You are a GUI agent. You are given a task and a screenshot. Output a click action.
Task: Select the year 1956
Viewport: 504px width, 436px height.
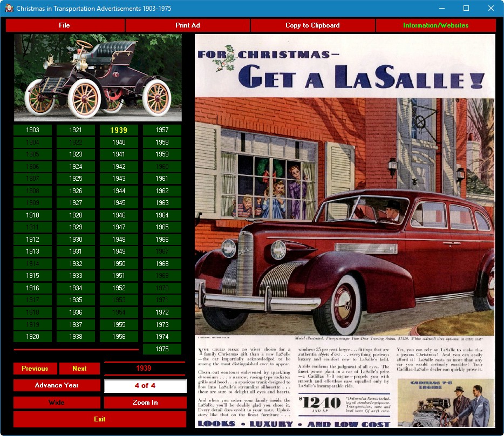pyautogui.click(x=119, y=337)
